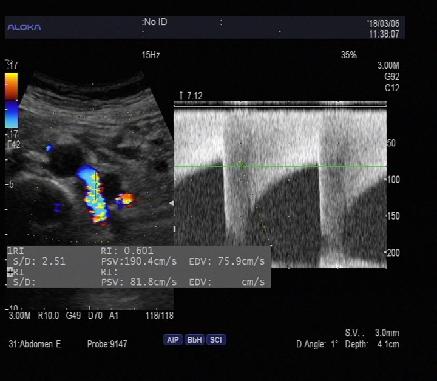437x381 pixels.
Task: Click the 31:Abdomen E preset label
Action: (35, 344)
